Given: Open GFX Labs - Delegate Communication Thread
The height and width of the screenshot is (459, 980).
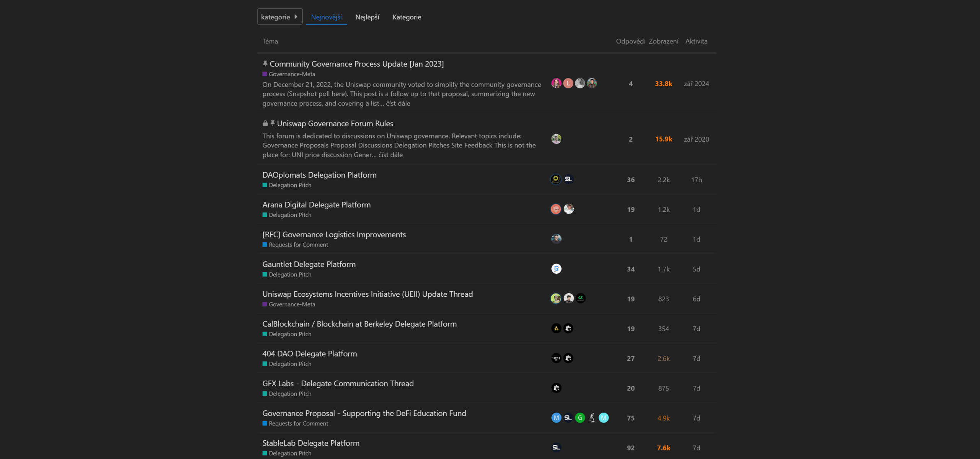Looking at the screenshot, I should [x=338, y=384].
